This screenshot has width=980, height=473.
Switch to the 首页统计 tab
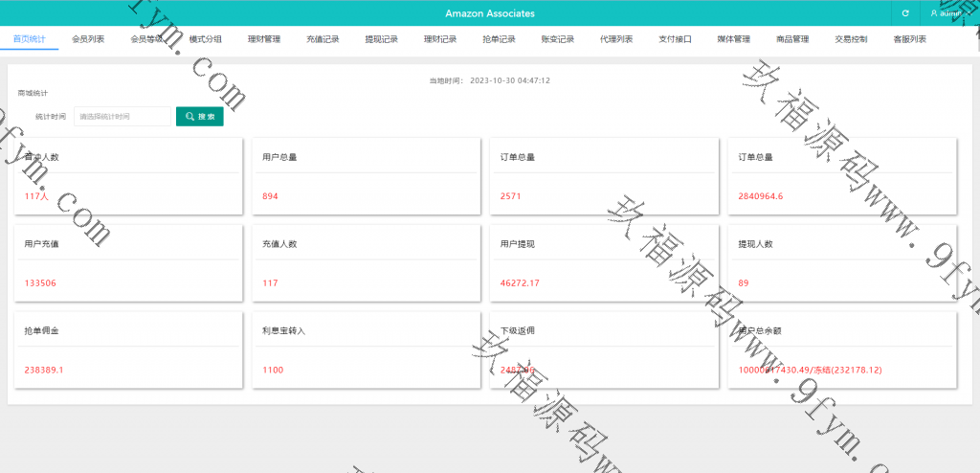point(29,39)
